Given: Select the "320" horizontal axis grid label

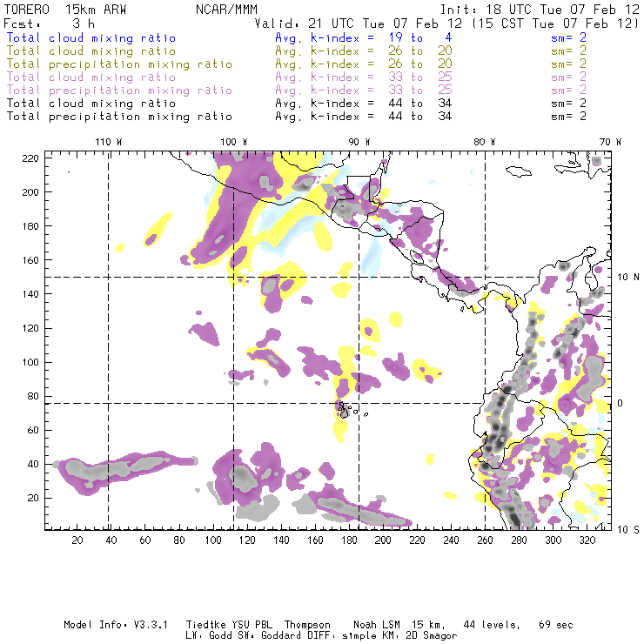Looking at the screenshot, I should [587, 540].
